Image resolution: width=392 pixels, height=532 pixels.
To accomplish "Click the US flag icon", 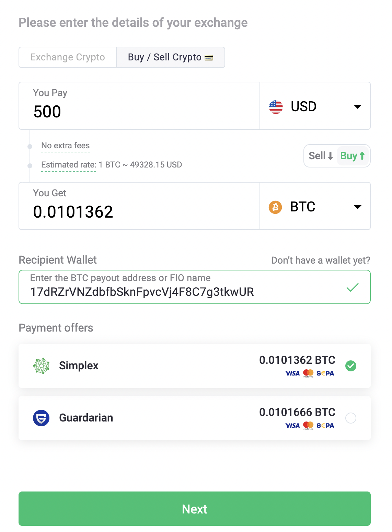I will [276, 107].
